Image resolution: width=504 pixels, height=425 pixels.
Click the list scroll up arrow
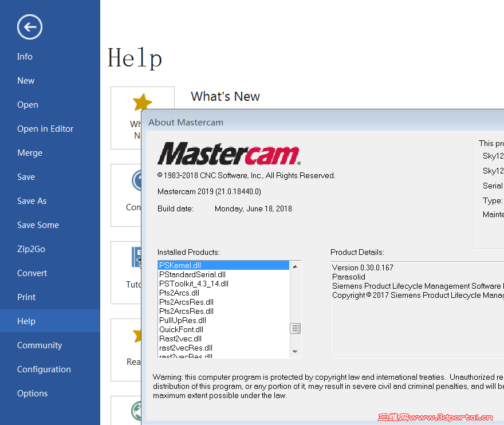(295, 266)
